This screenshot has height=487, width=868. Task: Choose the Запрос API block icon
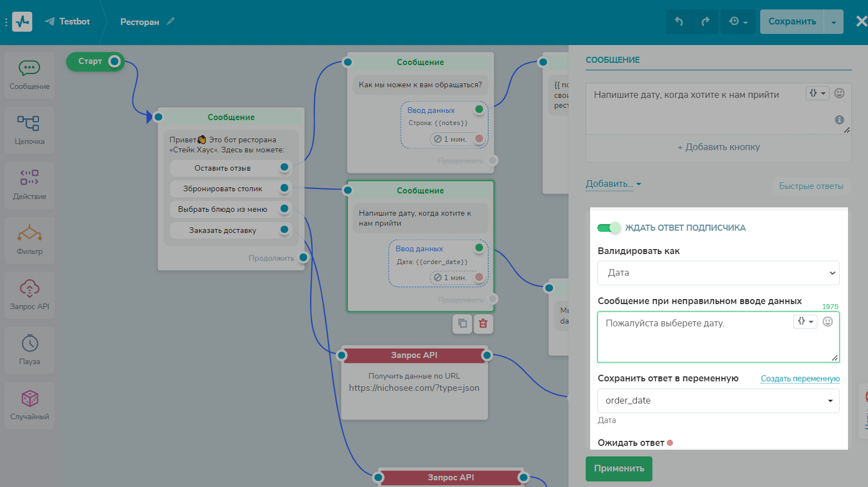tap(29, 289)
